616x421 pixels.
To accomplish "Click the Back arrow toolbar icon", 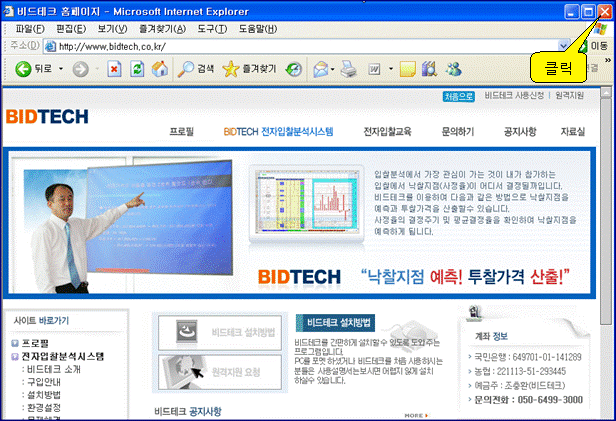I will [x=24, y=69].
